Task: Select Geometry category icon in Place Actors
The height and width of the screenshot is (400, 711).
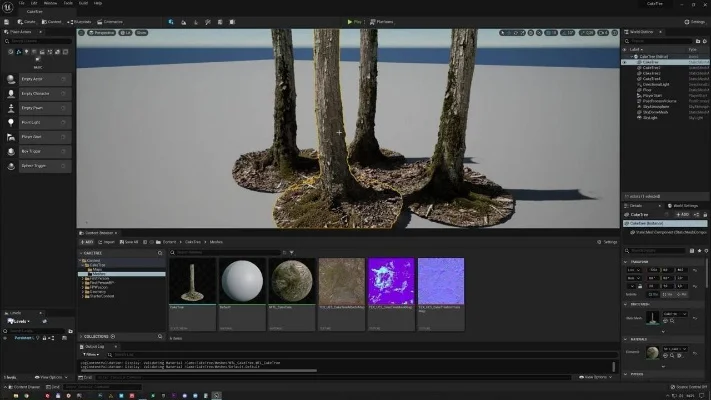Action: point(58,52)
